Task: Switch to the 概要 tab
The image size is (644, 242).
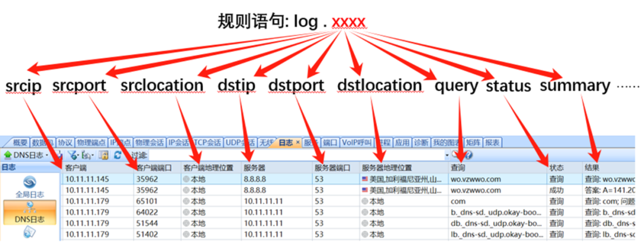Action: [20, 143]
